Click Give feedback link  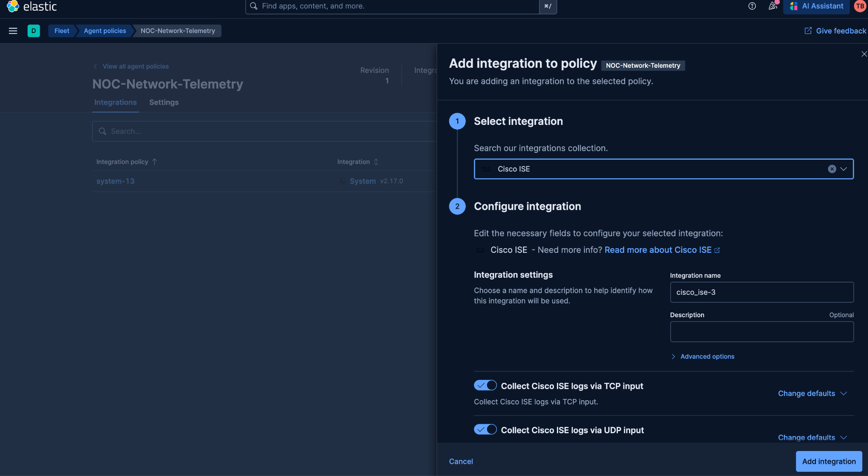point(841,31)
